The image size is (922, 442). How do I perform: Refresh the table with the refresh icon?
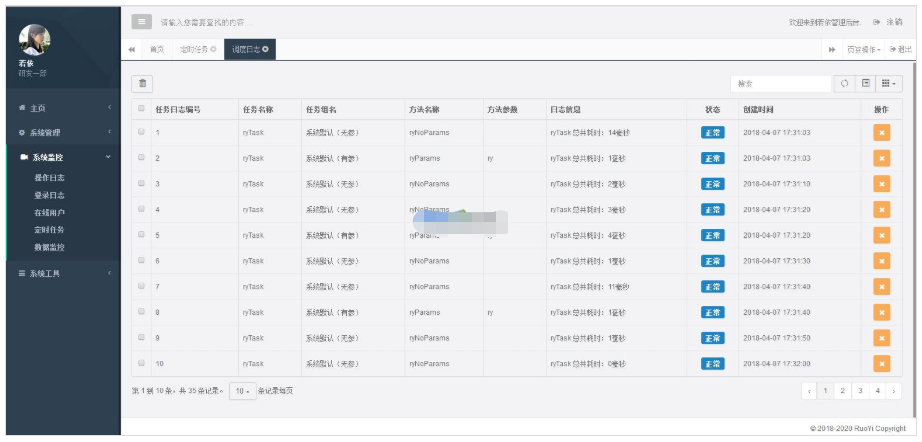(x=845, y=84)
